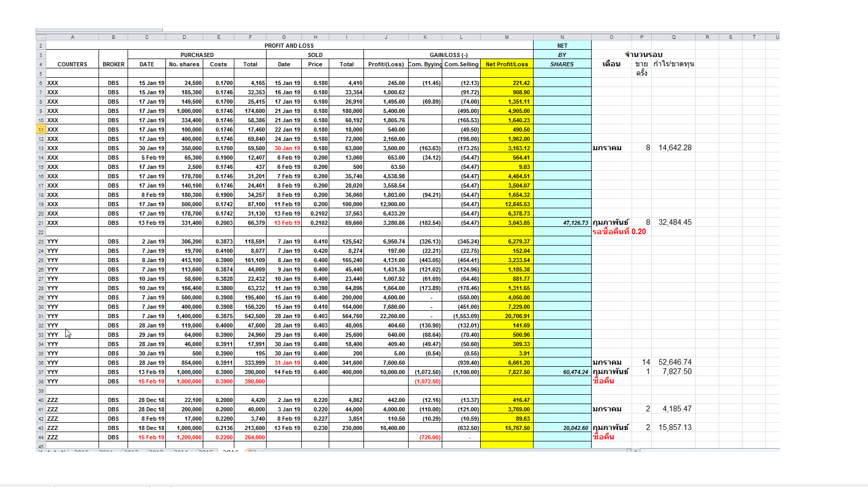
Task: Select column M header
Action: click(507, 37)
